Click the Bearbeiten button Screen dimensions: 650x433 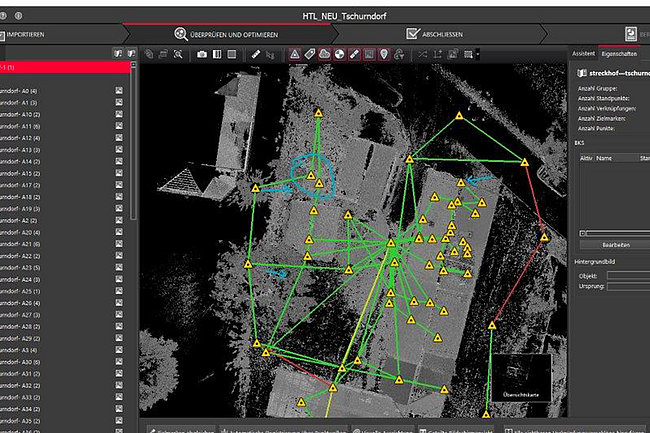pos(614,244)
